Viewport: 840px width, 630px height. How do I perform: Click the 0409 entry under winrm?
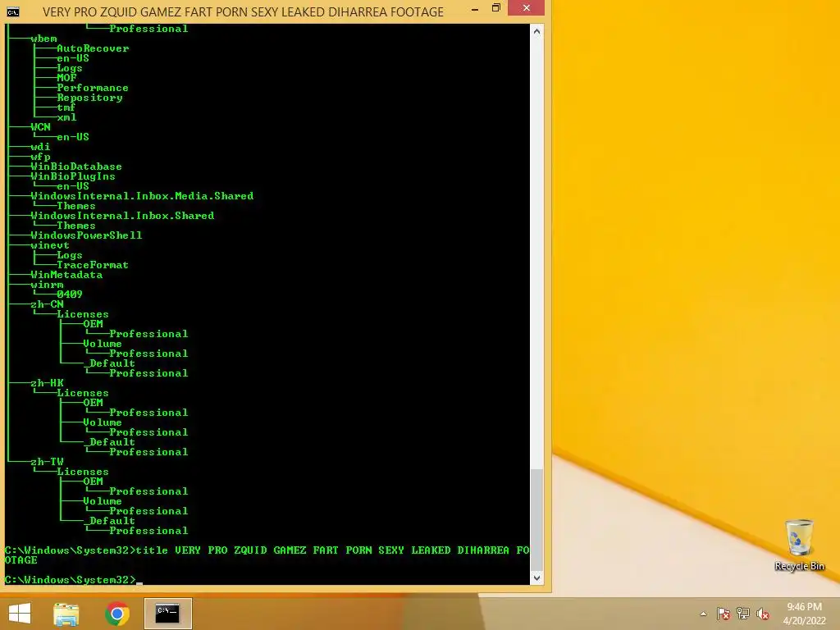click(x=70, y=294)
